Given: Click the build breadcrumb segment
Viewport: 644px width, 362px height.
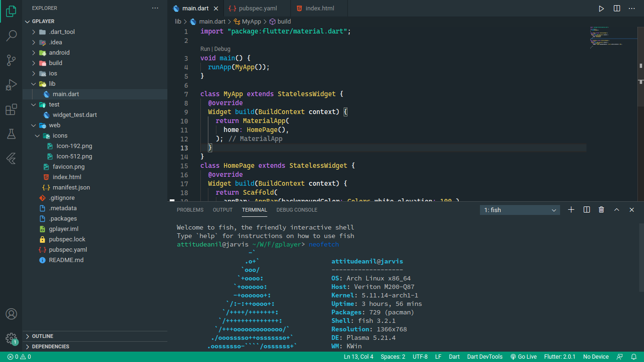Looking at the screenshot, I should 280,21.
